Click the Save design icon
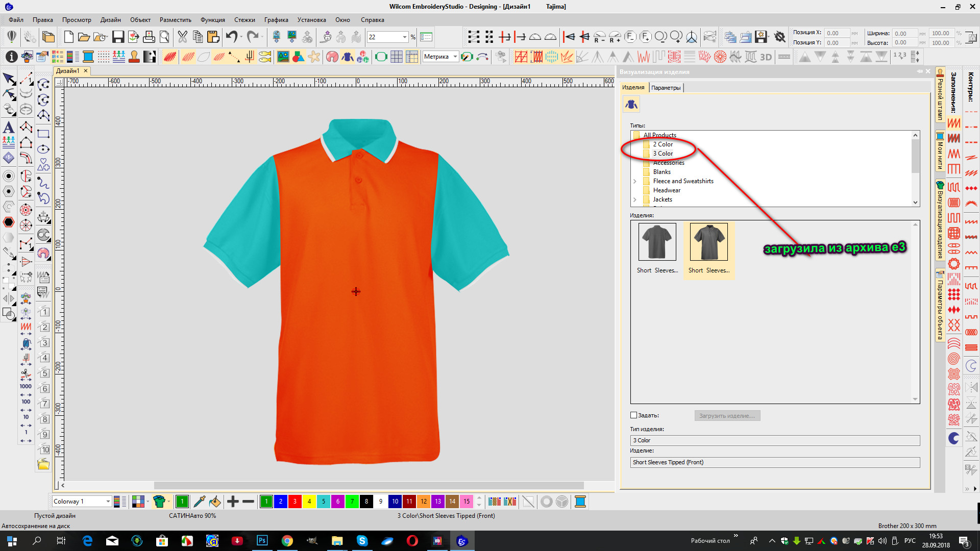This screenshot has height=551, width=980. coord(118,37)
